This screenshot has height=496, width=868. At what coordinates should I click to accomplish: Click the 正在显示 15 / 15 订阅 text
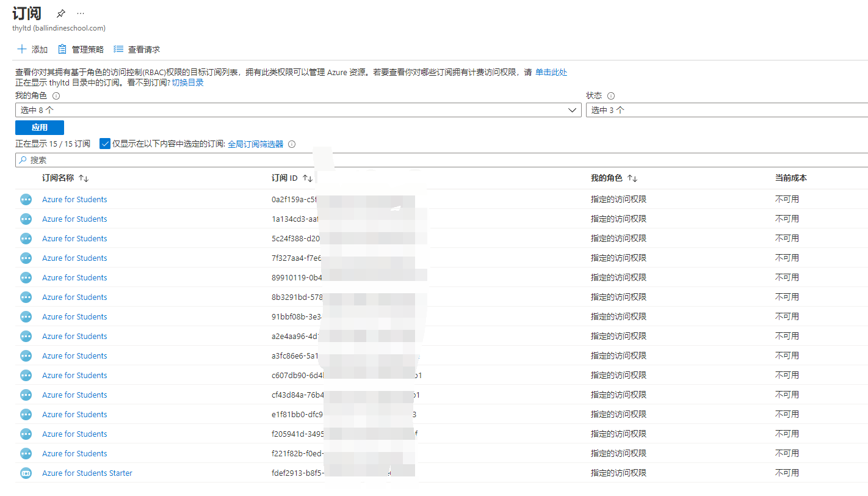pos(52,144)
